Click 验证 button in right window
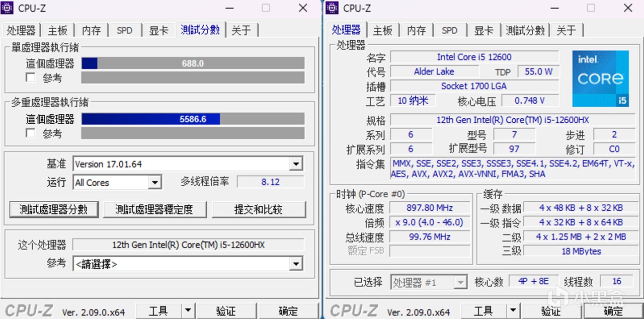This screenshot has height=319, width=644. point(551,311)
